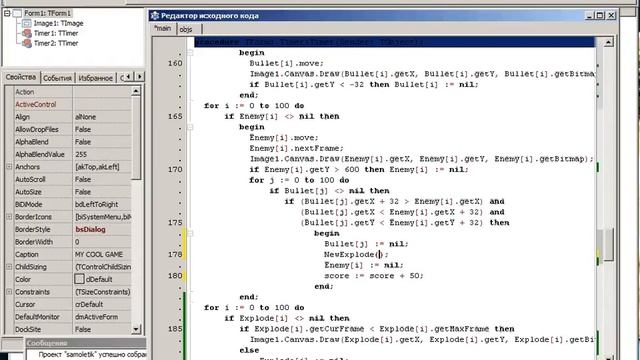Toggle AutoSize False value
Image resolution: width=640 pixels, height=360 pixels.
[102, 192]
